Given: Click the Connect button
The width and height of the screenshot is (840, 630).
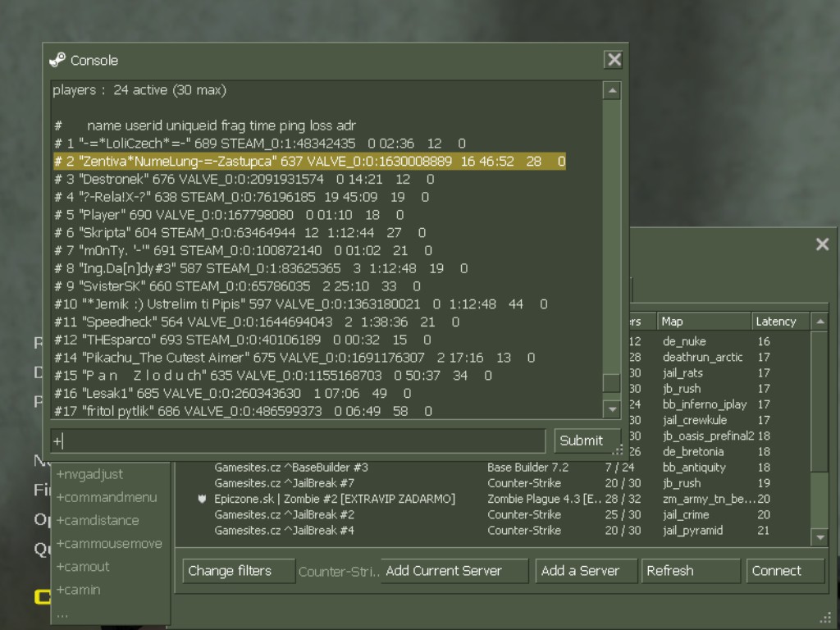Looking at the screenshot, I should click(x=785, y=571).
